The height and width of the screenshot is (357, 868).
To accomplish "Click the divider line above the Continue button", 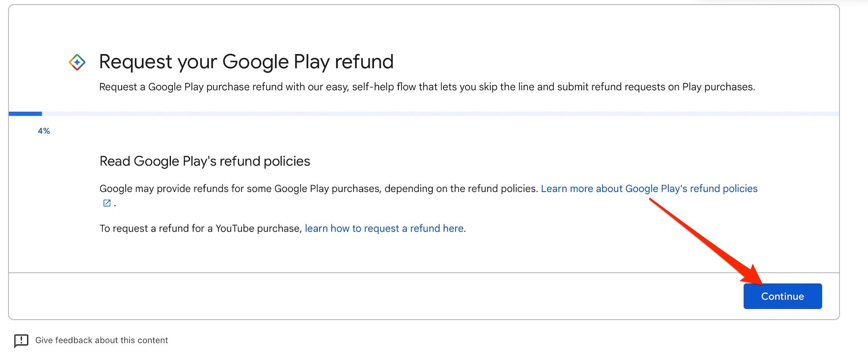I will point(424,273).
